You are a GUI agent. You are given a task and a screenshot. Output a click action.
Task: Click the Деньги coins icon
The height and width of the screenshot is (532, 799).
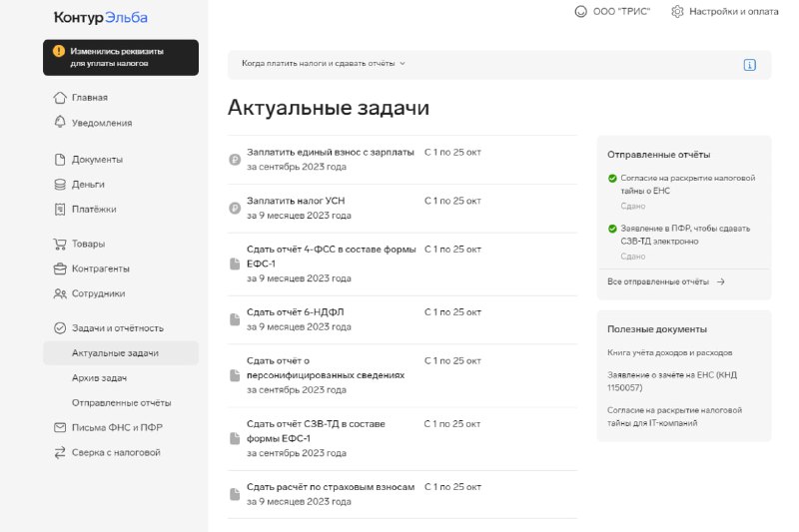[60, 185]
